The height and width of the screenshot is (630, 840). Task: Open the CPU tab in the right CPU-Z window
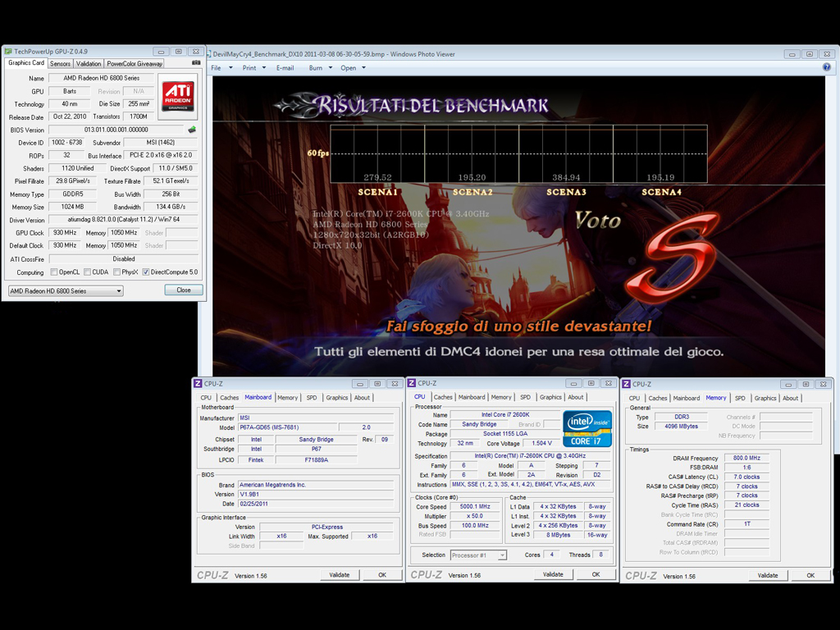[x=634, y=398]
